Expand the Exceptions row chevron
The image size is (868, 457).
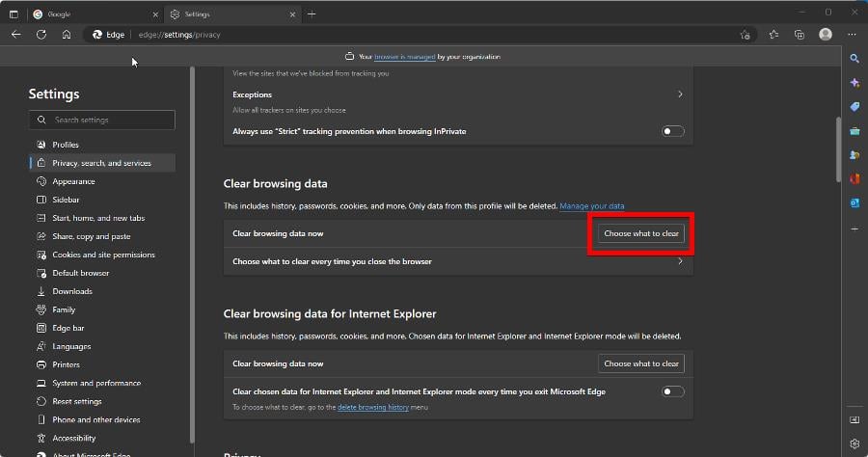[680, 94]
